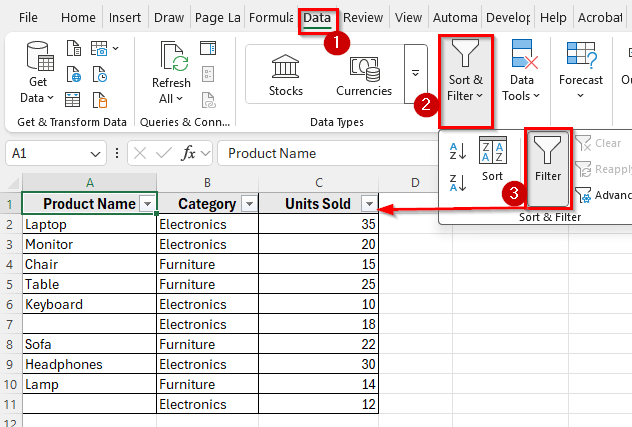The height and width of the screenshot is (427, 632).
Task: Toggle the Filter button on or off
Action: click(548, 168)
